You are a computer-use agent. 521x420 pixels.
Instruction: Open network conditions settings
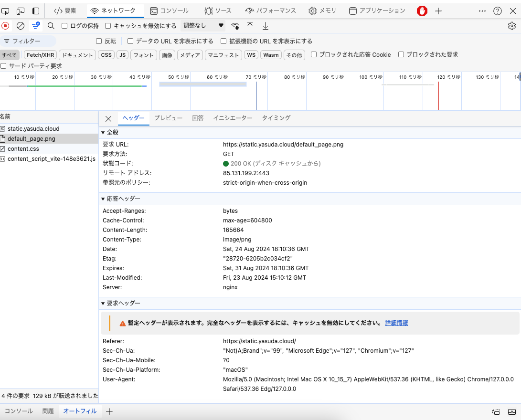coord(235,26)
